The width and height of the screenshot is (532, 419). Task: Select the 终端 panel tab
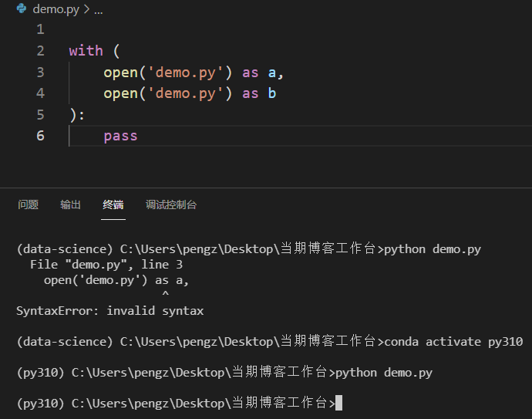113,204
